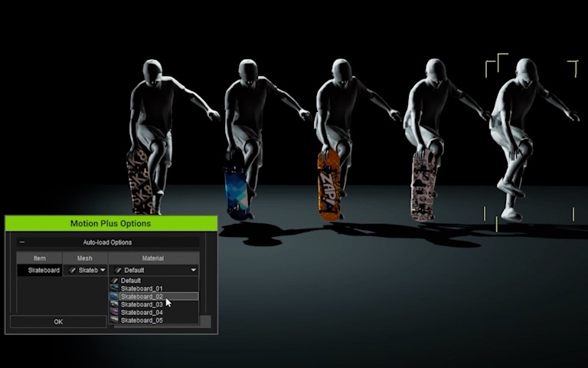Open the Mesh dropdown for Skateboard

point(102,270)
